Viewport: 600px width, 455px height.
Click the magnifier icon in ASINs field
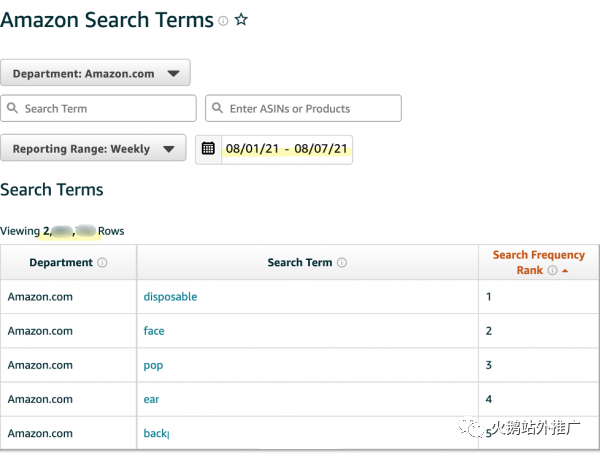pyautogui.click(x=217, y=108)
